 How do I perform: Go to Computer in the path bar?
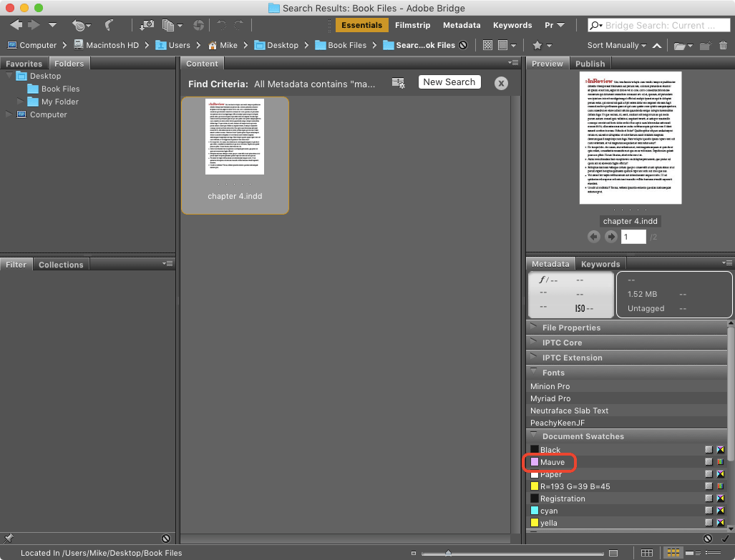tap(32, 45)
